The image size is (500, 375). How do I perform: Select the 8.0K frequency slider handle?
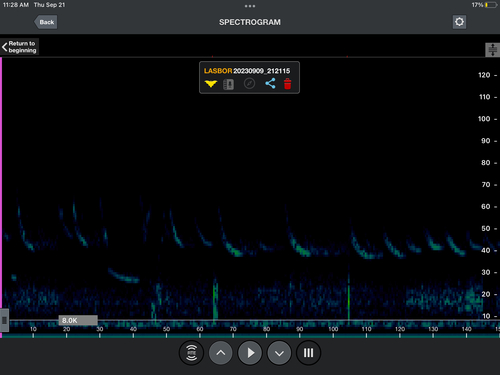78,320
